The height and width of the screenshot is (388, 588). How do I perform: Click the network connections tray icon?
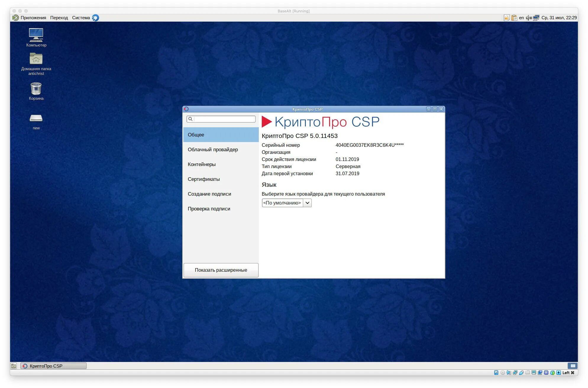(536, 18)
